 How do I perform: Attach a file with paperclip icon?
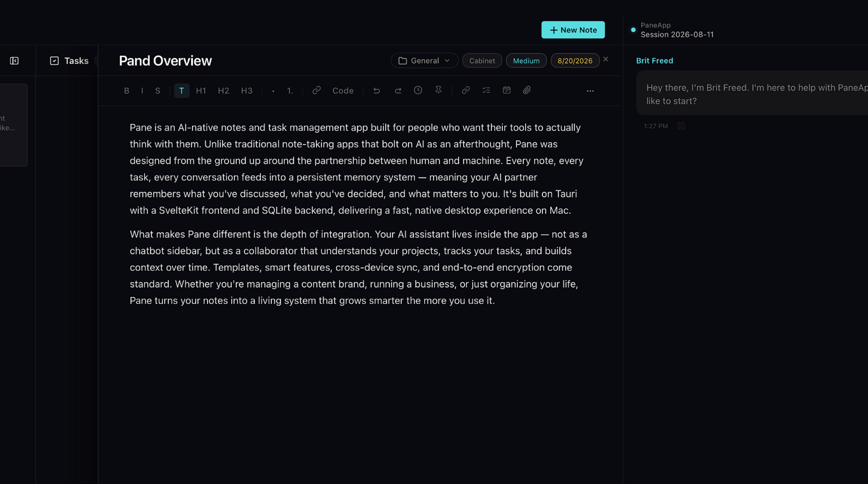(x=527, y=90)
